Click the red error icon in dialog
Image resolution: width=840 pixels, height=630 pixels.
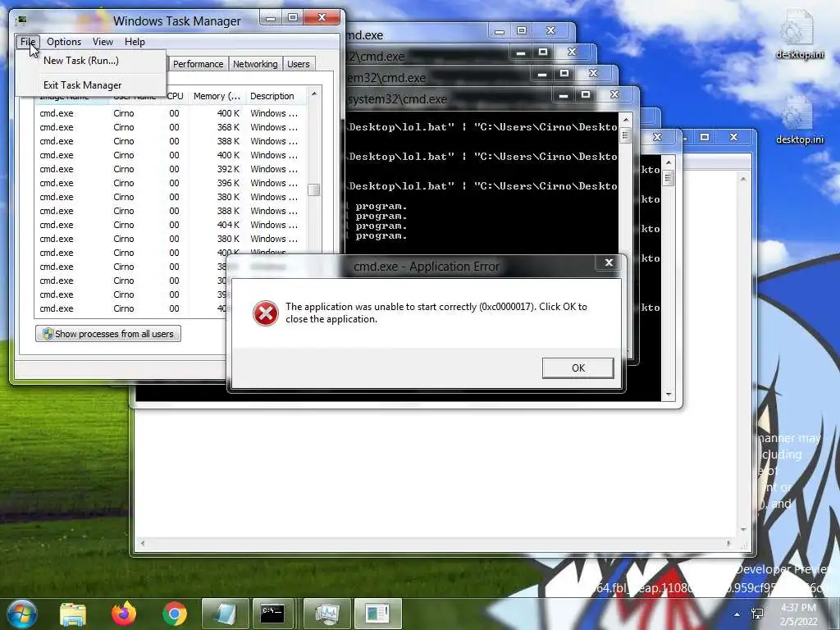pyautogui.click(x=265, y=313)
